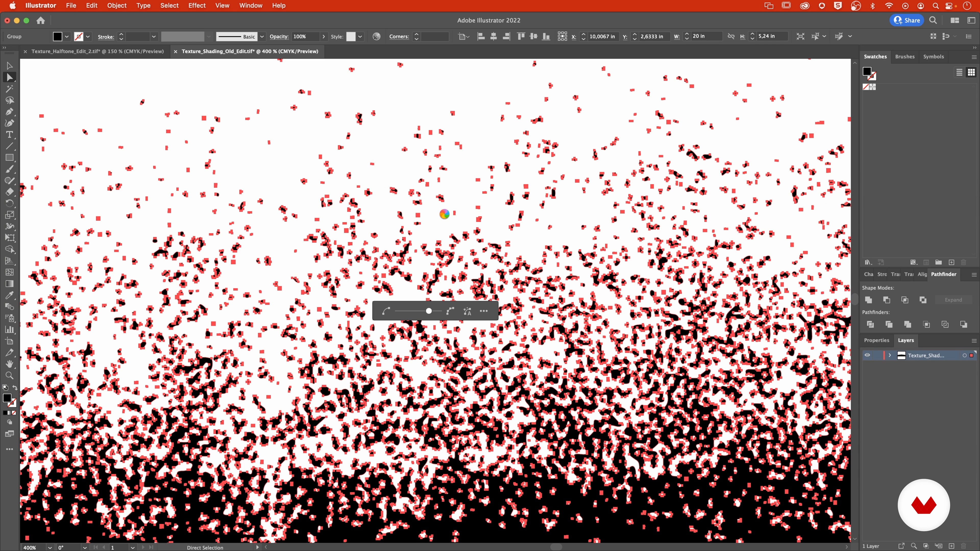Click the Recolor Artwork icon
980x551 pixels.
(376, 36)
